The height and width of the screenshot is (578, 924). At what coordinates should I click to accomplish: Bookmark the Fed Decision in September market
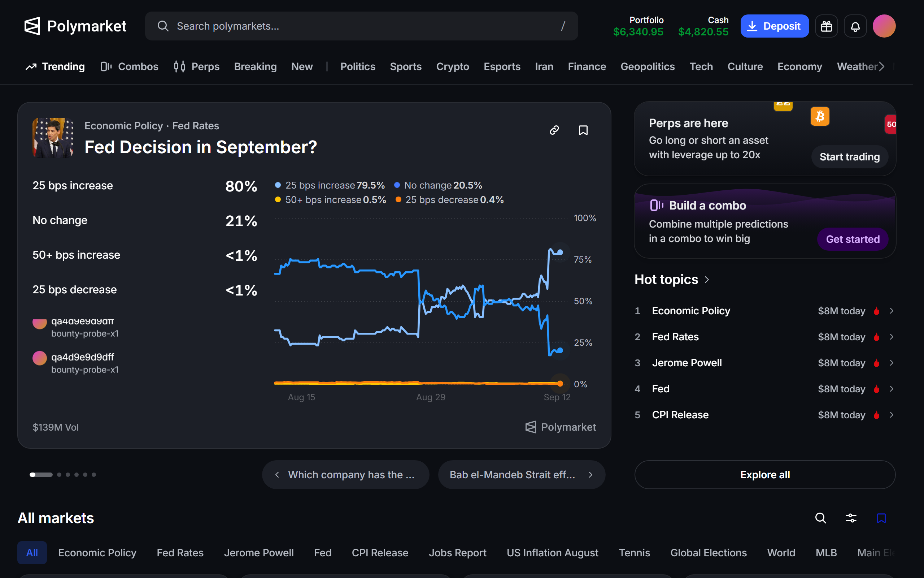583,130
